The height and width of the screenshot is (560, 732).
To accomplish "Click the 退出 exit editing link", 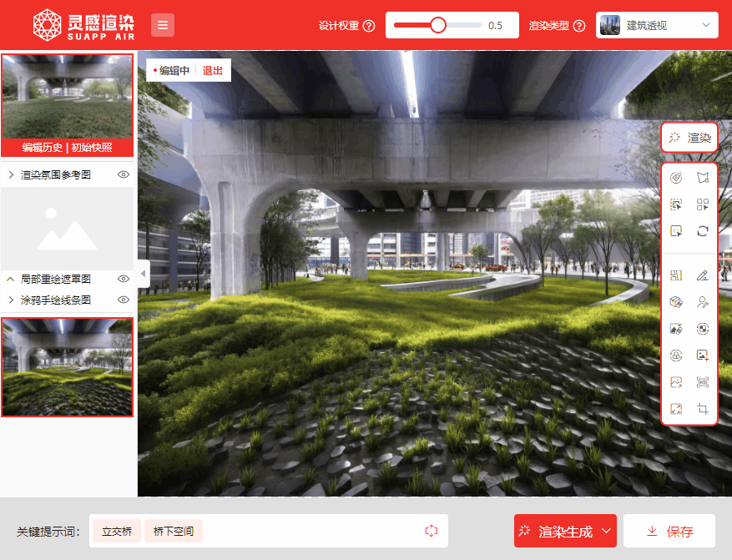I will point(213,71).
